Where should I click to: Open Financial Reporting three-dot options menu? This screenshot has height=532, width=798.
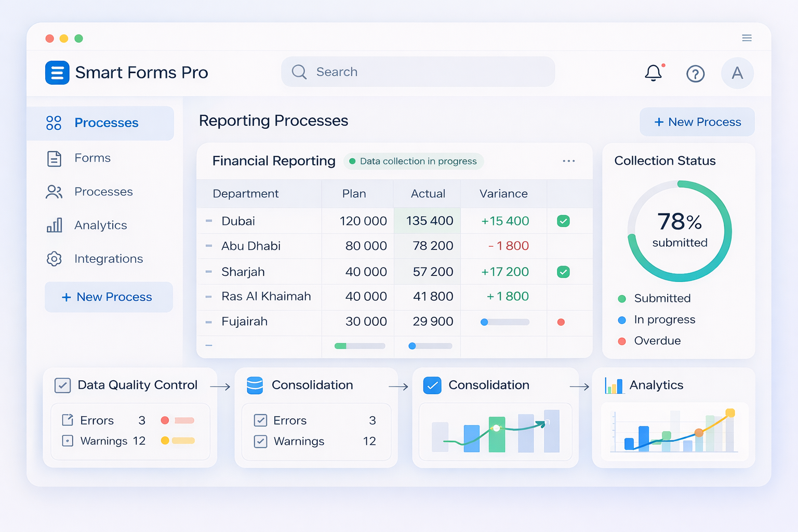click(x=568, y=161)
